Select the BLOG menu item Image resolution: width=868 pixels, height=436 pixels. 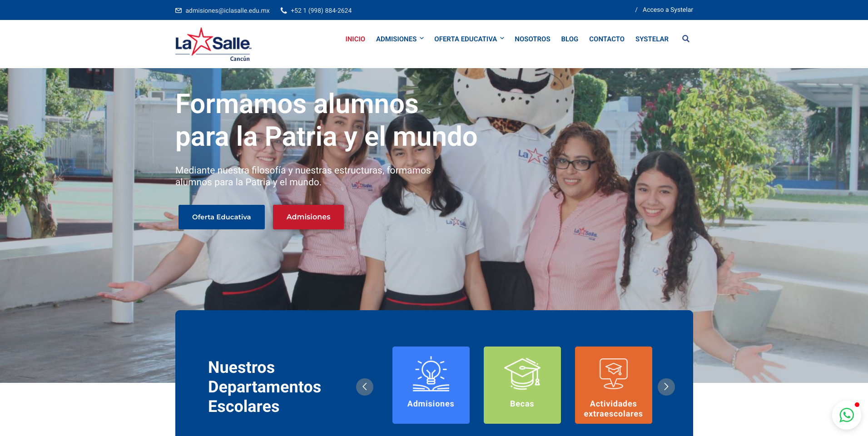[570, 39]
